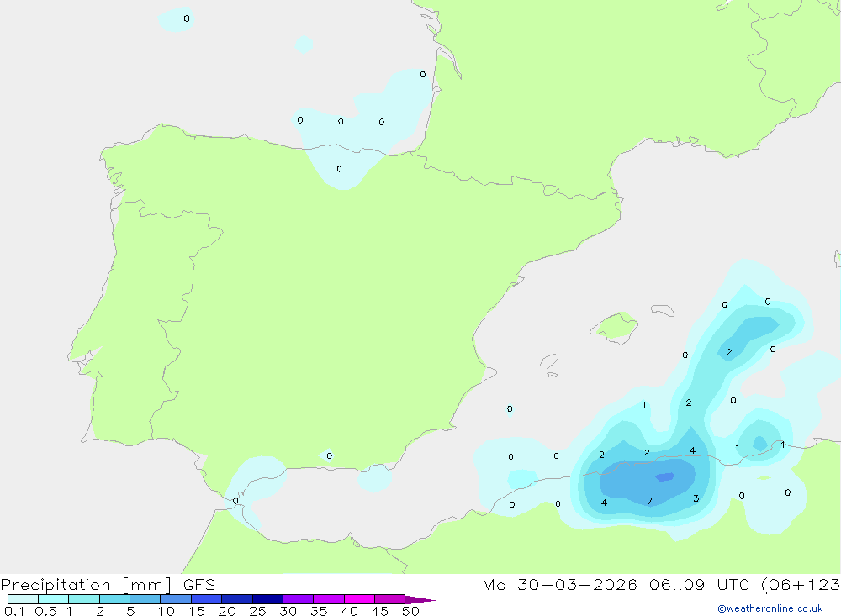Click the legend scale label '15'
This screenshot has height=616, width=841.
click(x=196, y=611)
